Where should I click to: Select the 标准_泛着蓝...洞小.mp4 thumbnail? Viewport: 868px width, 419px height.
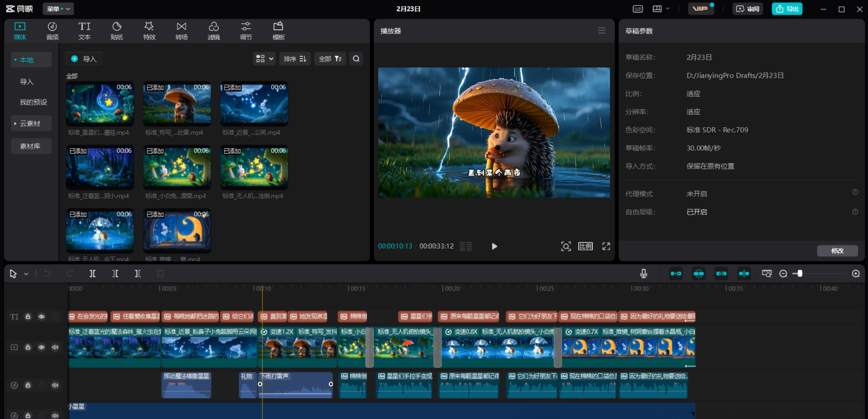(100, 167)
